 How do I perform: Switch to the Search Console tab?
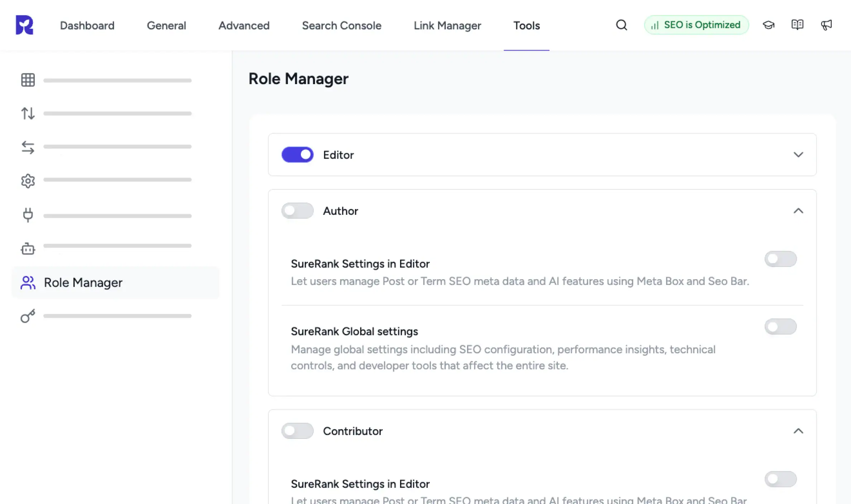(341, 25)
